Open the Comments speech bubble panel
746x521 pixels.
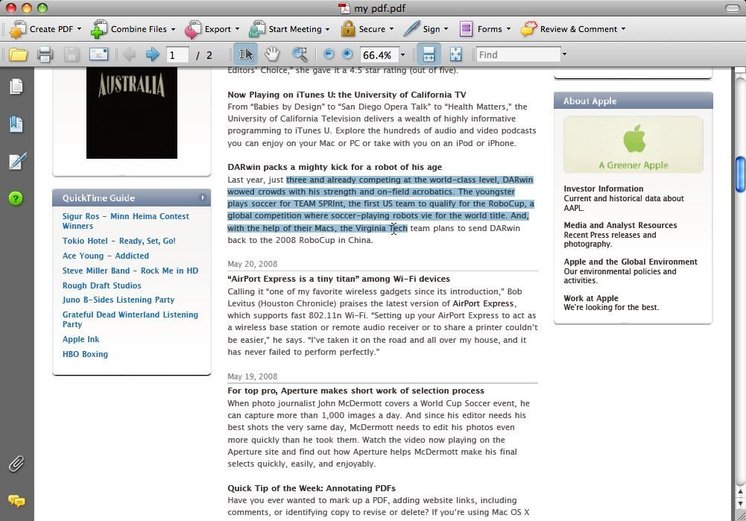tap(17, 501)
